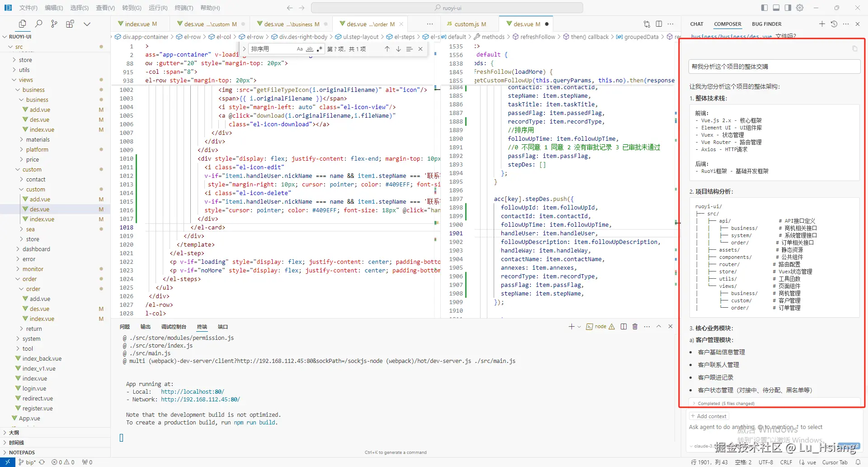Show composer history clock icon
868x467 pixels.
click(x=834, y=24)
